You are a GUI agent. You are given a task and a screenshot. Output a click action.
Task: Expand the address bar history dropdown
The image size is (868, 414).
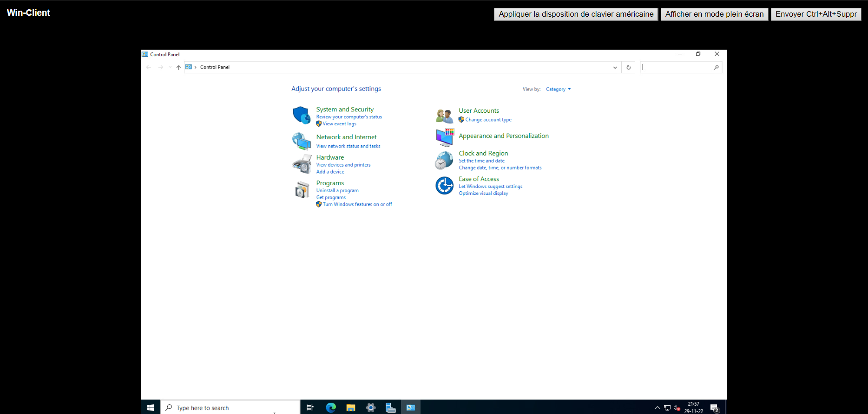[615, 67]
